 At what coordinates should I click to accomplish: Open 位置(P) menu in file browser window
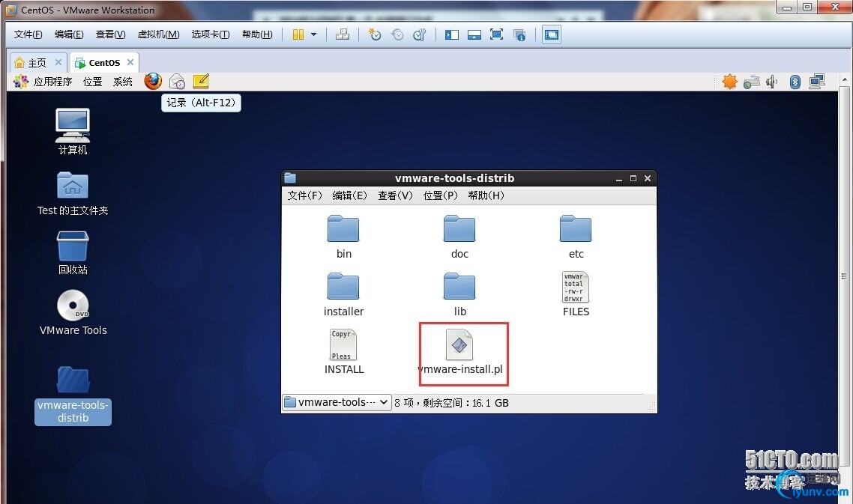pyautogui.click(x=441, y=195)
